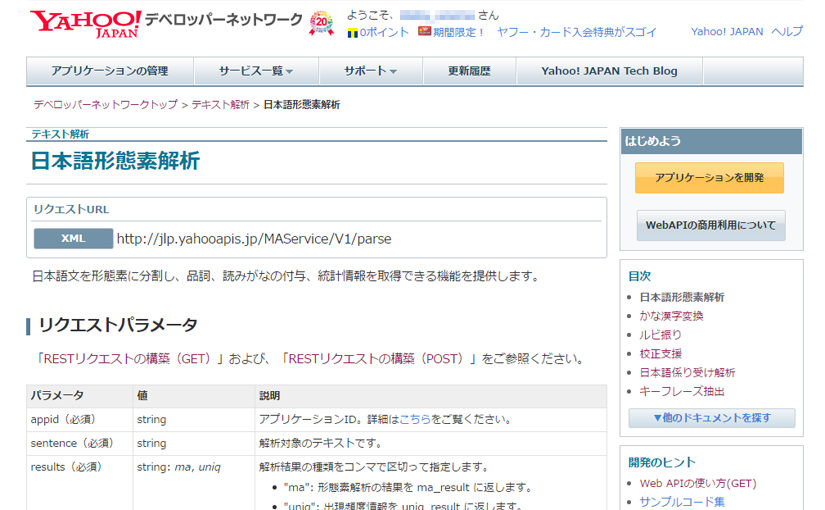Viewport: 825px width, 510px height.
Task: Click the results（必須）parameter cell
Action: click(80, 483)
